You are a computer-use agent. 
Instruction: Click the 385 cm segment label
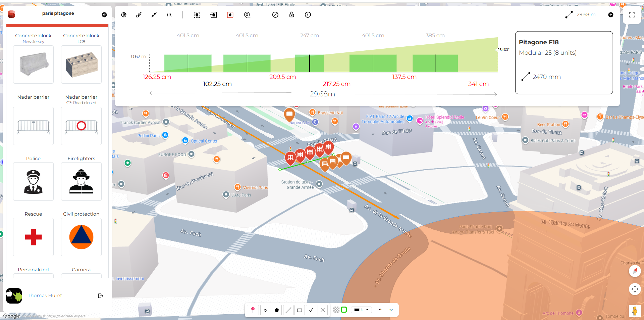click(435, 36)
